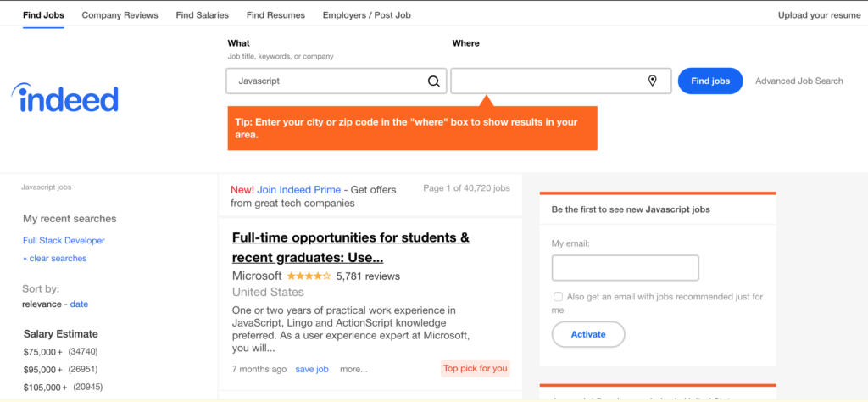Click the Indeed logo
868x402 pixels.
(x=64, y=98)
